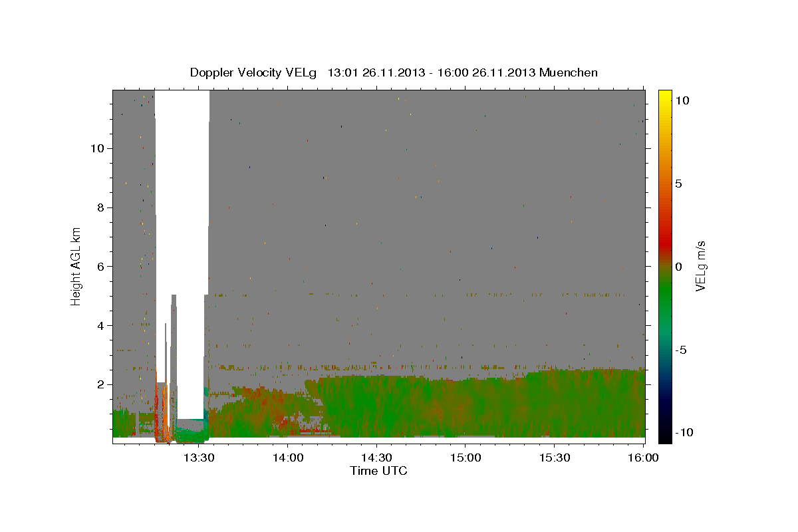The height and width of the screenshot is (532, 798).
Task: Click the height tick label '10'
Action: pos(96,148)
